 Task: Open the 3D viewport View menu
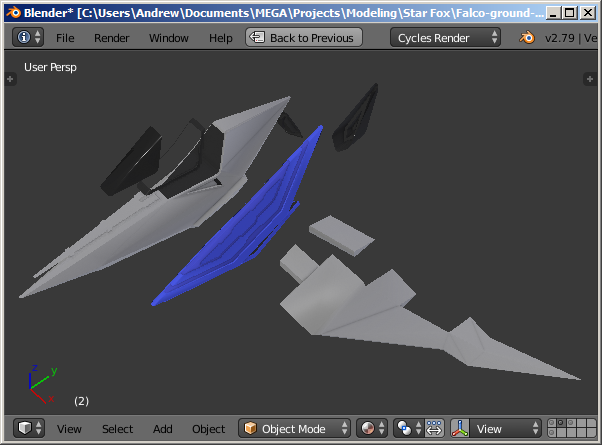coord(69,429)
